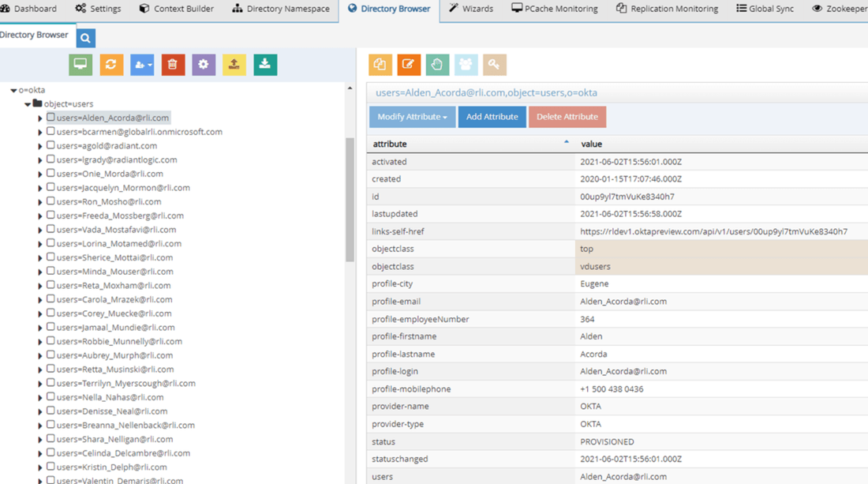This screenshot has width=868, height=484.
Task: Click the teal download icon
Action: click(265, 65)
